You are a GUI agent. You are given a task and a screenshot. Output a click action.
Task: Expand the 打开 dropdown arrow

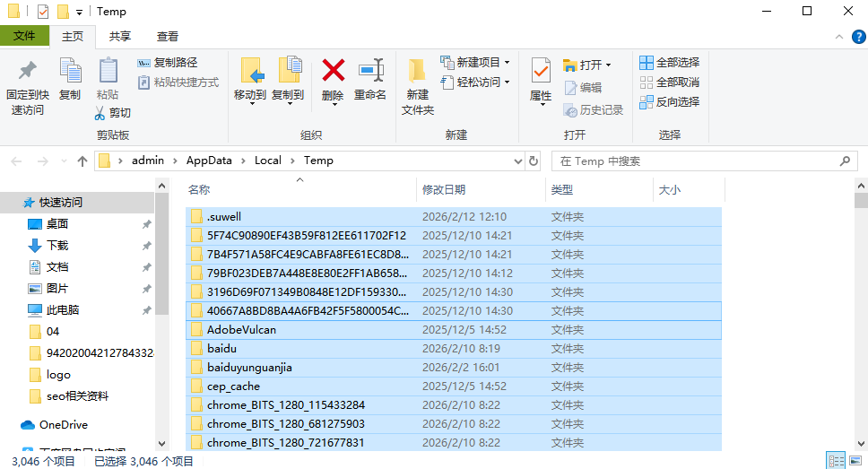coord(608,65)
